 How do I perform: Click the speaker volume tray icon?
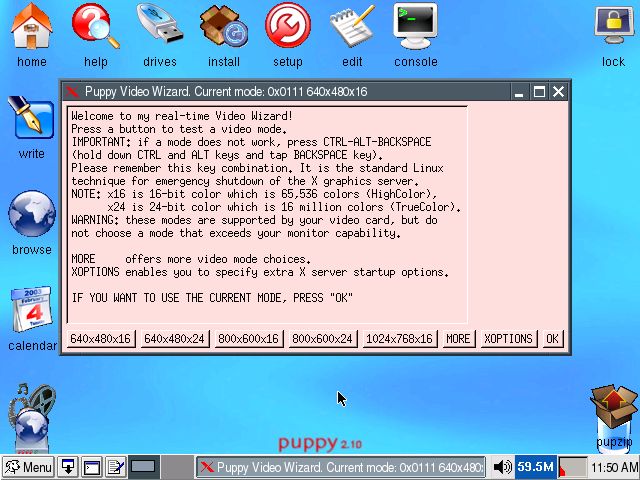click(x=502, y=467)
